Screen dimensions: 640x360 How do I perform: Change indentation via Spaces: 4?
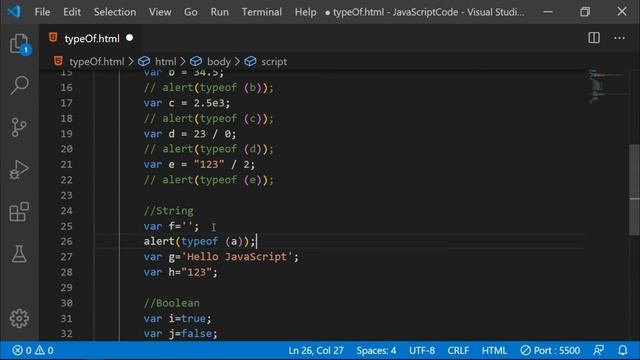coord(376,350)
